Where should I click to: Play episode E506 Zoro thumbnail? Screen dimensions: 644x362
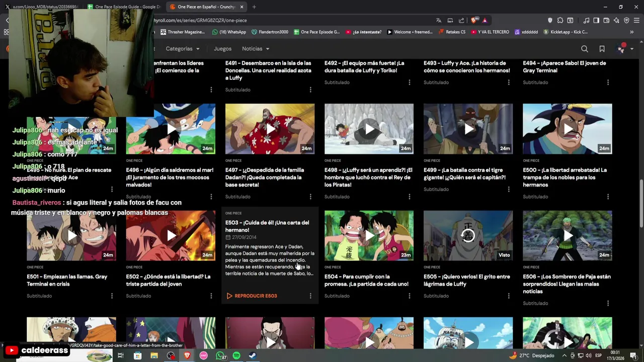(568, 235)
